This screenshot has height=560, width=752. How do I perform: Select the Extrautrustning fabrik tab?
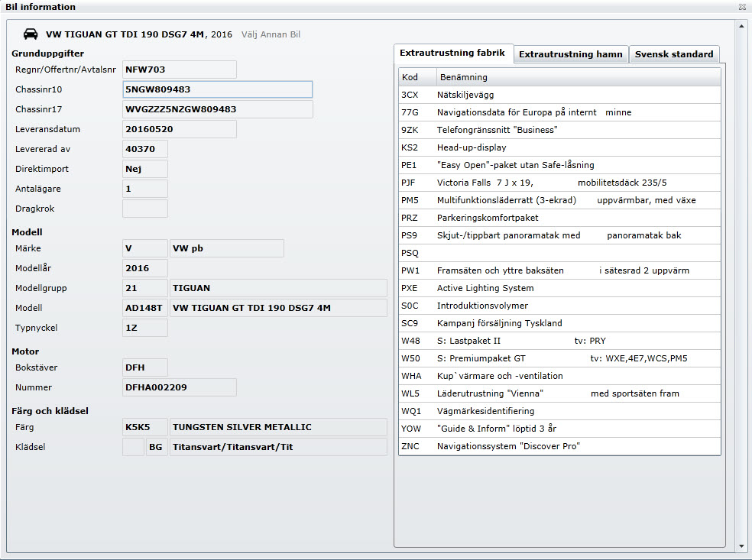(452, 53)
